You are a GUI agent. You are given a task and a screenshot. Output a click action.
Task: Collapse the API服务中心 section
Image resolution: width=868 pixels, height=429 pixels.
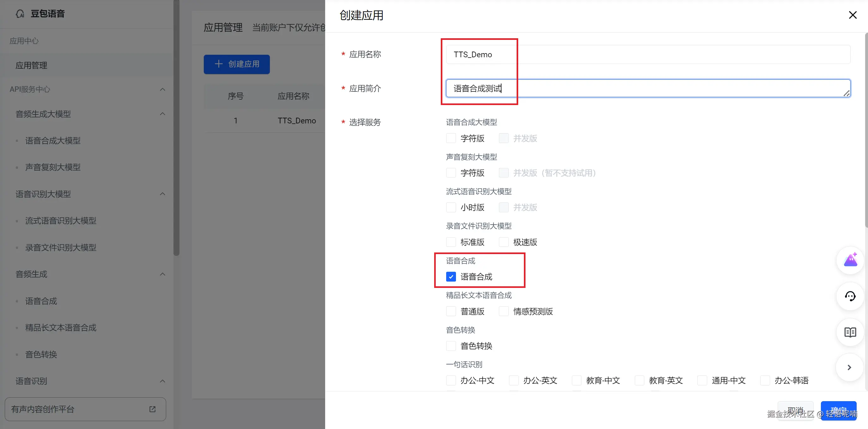point(162,89)
